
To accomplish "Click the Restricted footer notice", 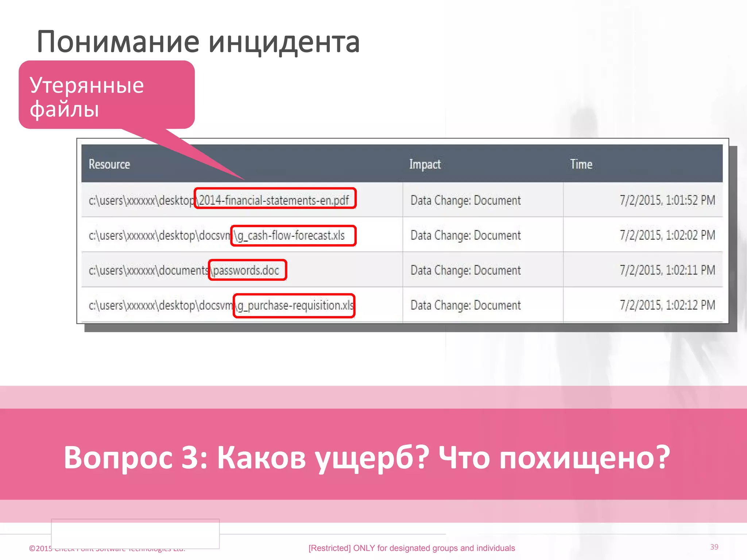I will pos(412,548).
